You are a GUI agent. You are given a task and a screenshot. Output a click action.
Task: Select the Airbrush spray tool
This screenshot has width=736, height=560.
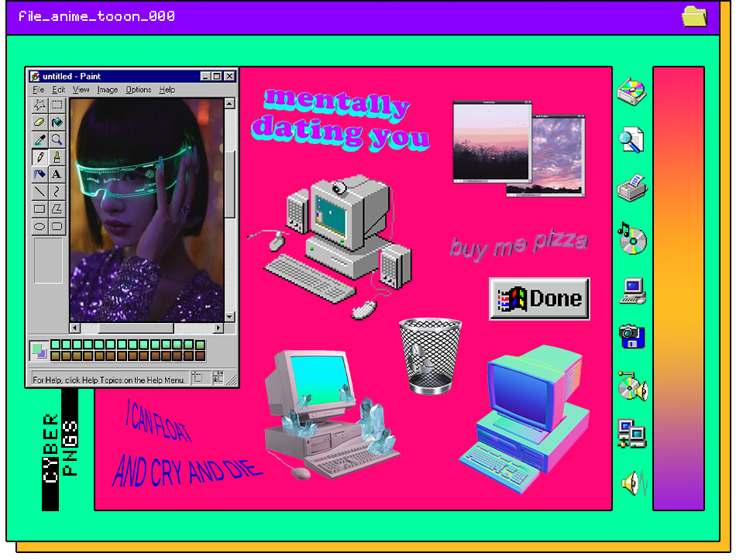(x=40, y=174)
